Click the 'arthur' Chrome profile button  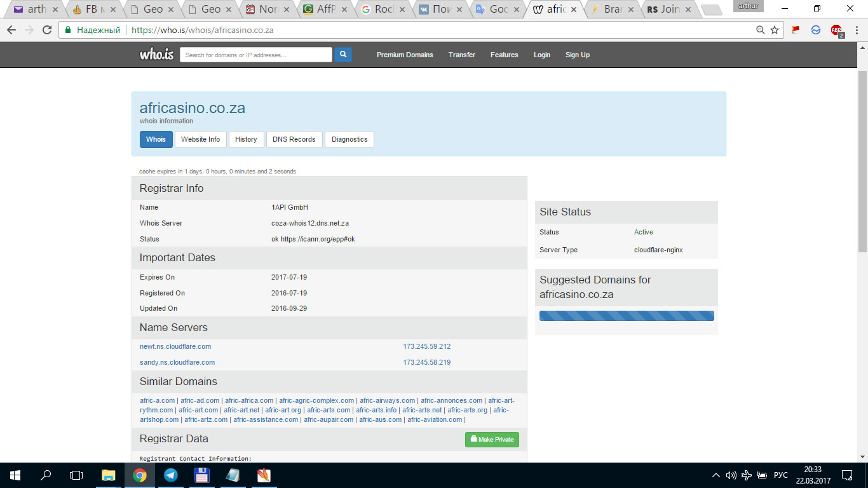pyautogui.click(x=748, y=6)
